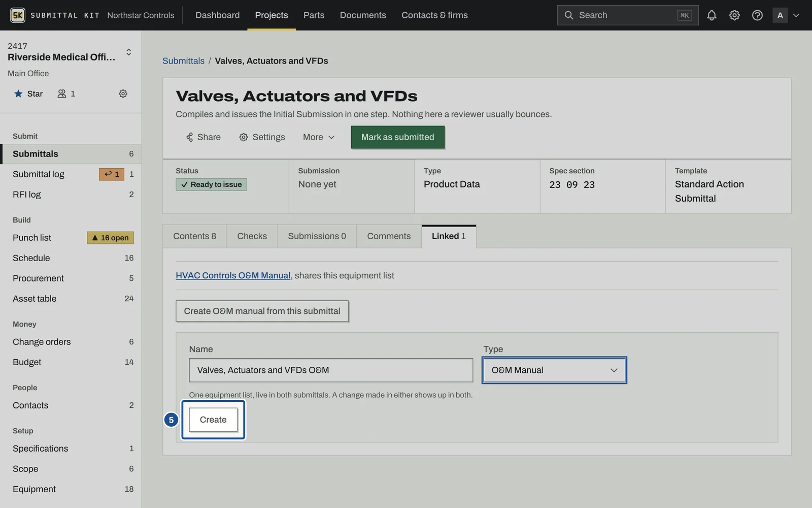Open project settings gear in sidebar
This screenshot has height=508, width=812.
pyautogui.click(x=123, y=93)
